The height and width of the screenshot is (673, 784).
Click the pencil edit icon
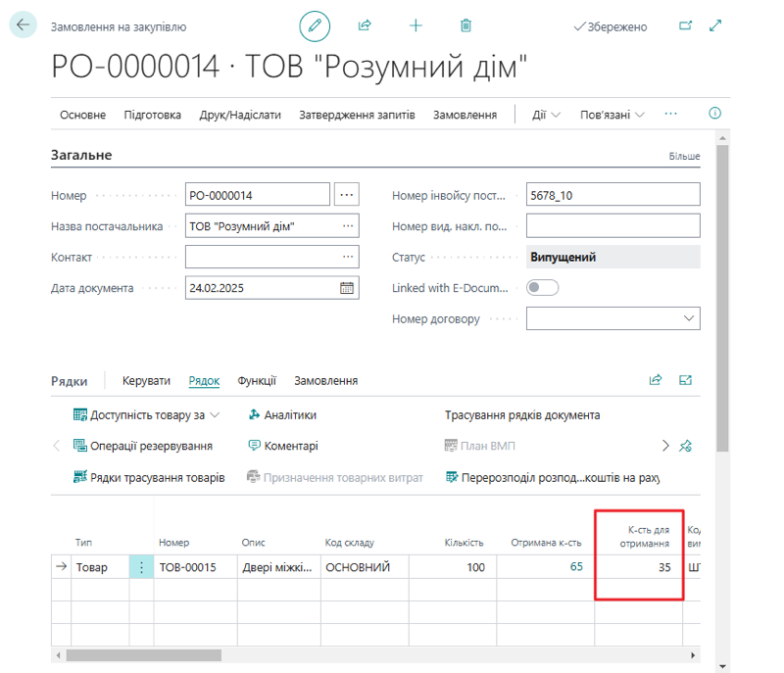click(x=315, y=26)
